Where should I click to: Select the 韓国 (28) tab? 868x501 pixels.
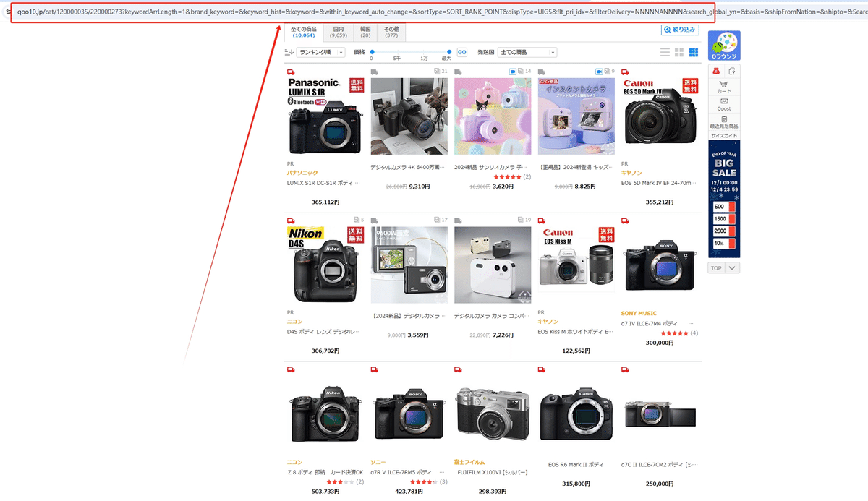pyautogui.click(x=365, y=32)
